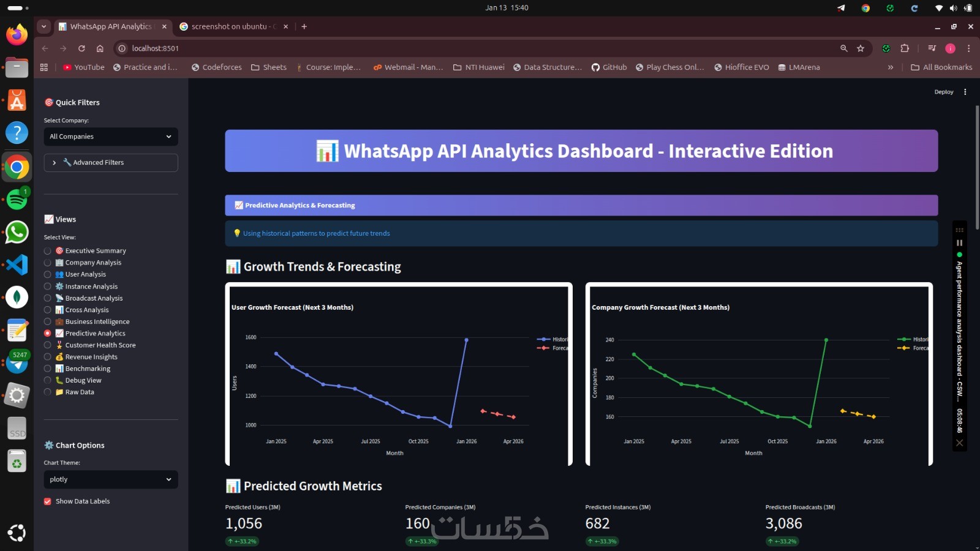Open the Sheets bookmark folder
The width and height of the screenshot is (980, 551).
tap(269, 67)
